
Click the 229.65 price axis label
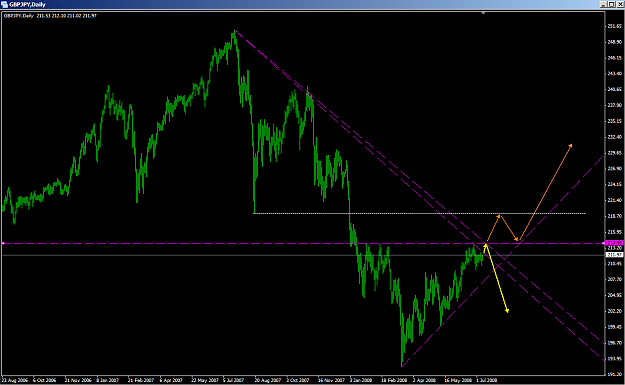point(614,153)
